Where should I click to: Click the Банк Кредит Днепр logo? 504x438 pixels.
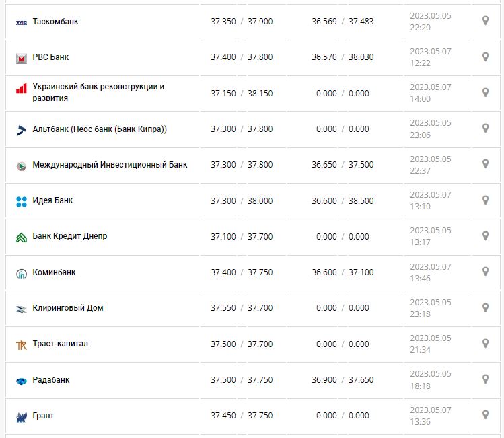click(x=21, y=238)
